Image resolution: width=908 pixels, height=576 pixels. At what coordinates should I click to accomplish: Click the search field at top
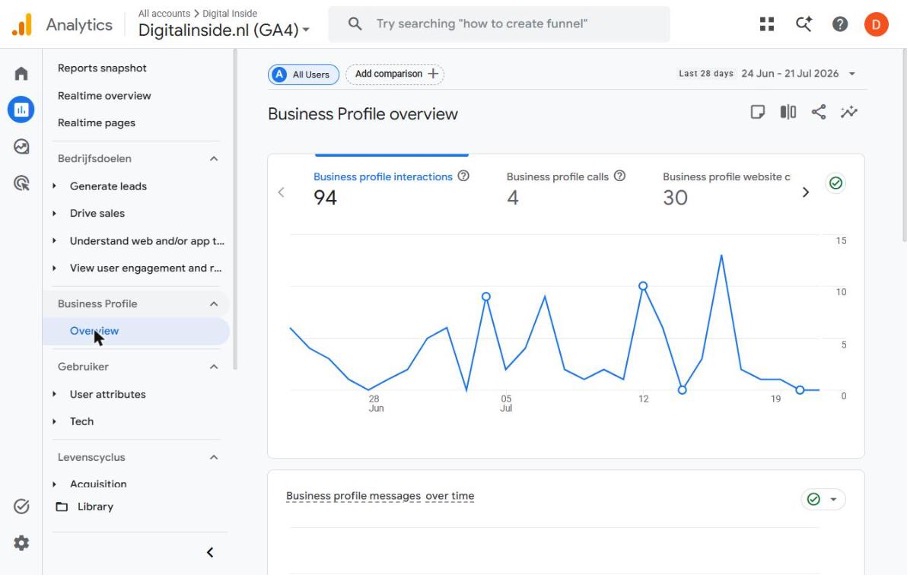499,24
